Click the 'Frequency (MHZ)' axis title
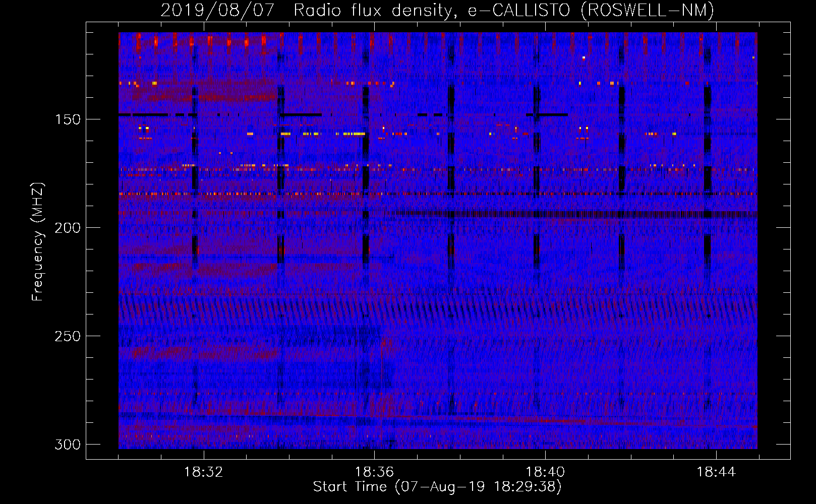The image size is (816, 504). (38, 241)
